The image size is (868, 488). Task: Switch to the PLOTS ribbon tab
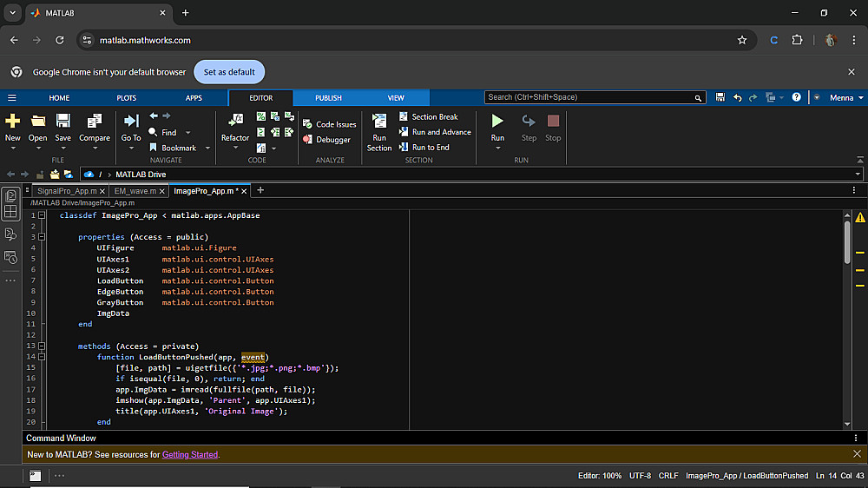127,98
